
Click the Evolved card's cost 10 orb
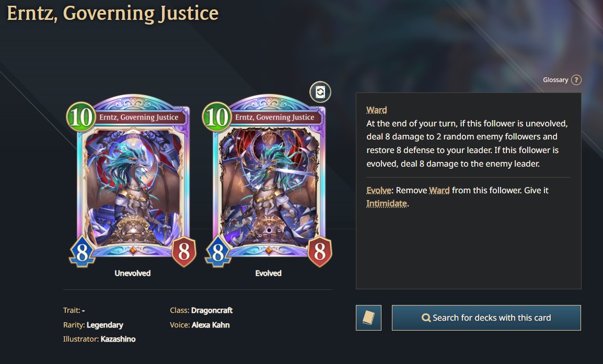coord(216,117)
